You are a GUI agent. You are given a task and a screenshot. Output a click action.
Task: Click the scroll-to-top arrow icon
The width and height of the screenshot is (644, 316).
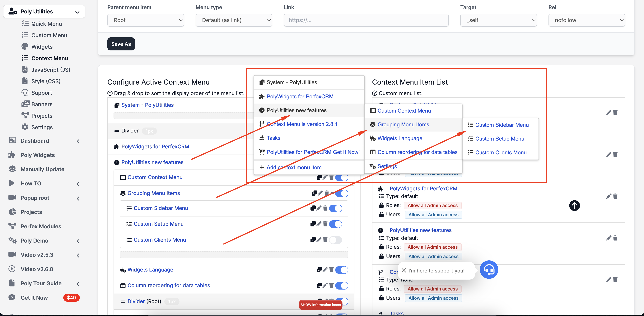(574, 206)
